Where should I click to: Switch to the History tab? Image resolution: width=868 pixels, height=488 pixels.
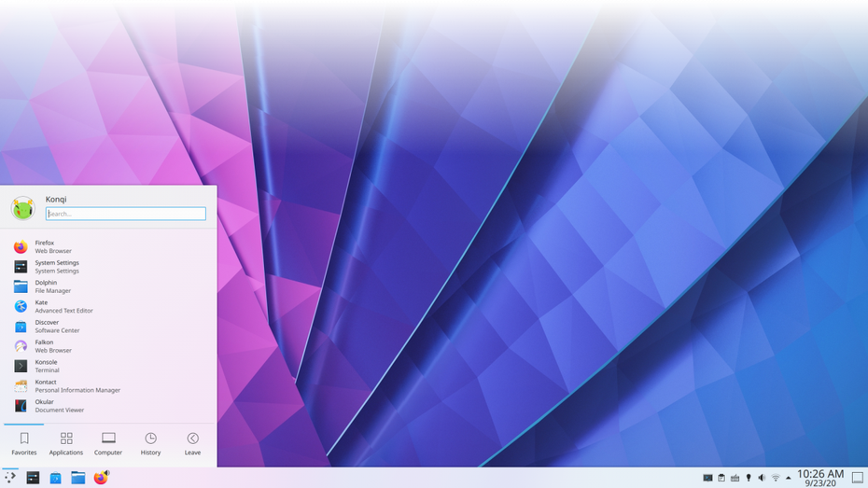coord(150,443)
